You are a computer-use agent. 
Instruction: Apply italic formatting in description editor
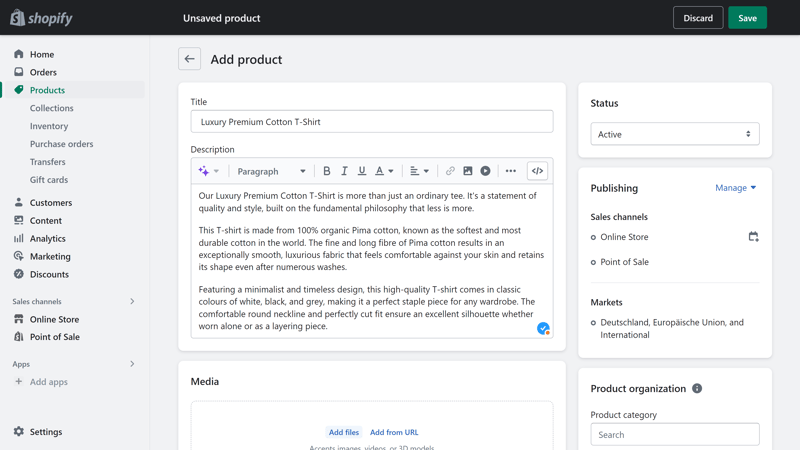[344, 171]
